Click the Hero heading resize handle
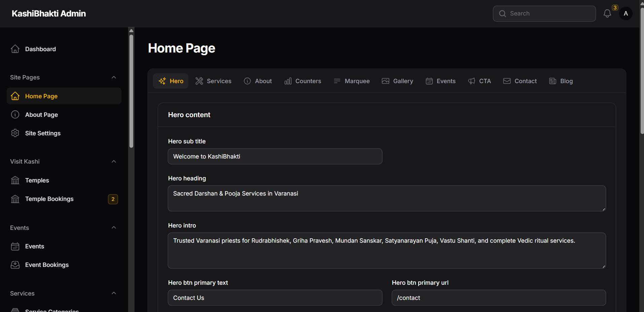Screen dimensions: 644x312 (x=604, y=209)
